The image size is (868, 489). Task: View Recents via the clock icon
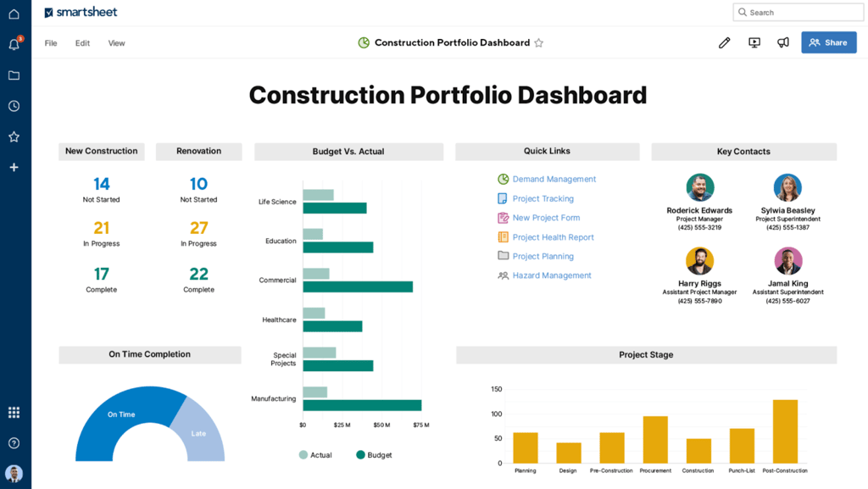[x=13, y=105]
